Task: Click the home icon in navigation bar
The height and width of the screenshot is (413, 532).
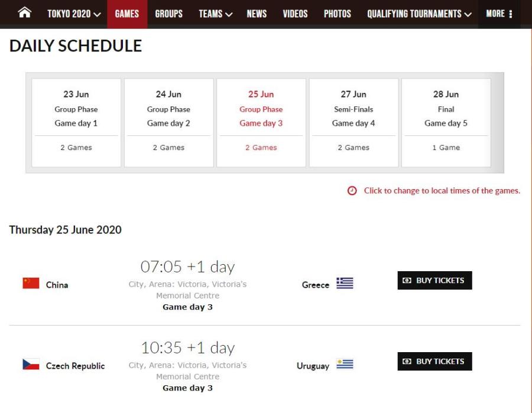Action: [25, 14]
